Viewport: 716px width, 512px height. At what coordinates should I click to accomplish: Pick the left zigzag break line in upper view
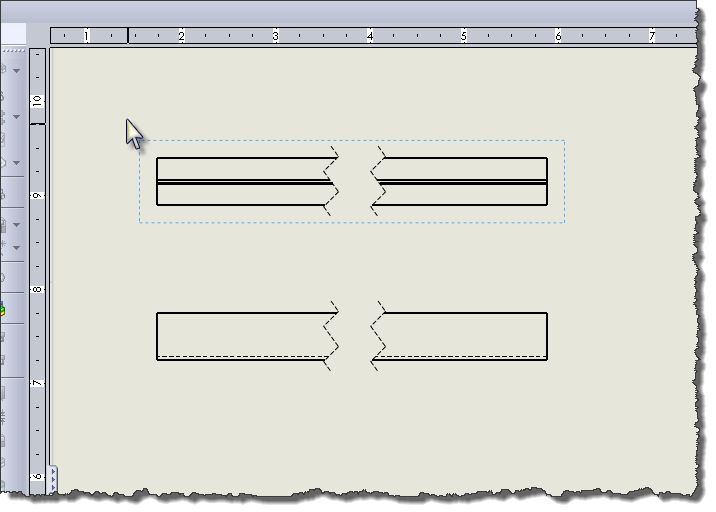[331, 181]
